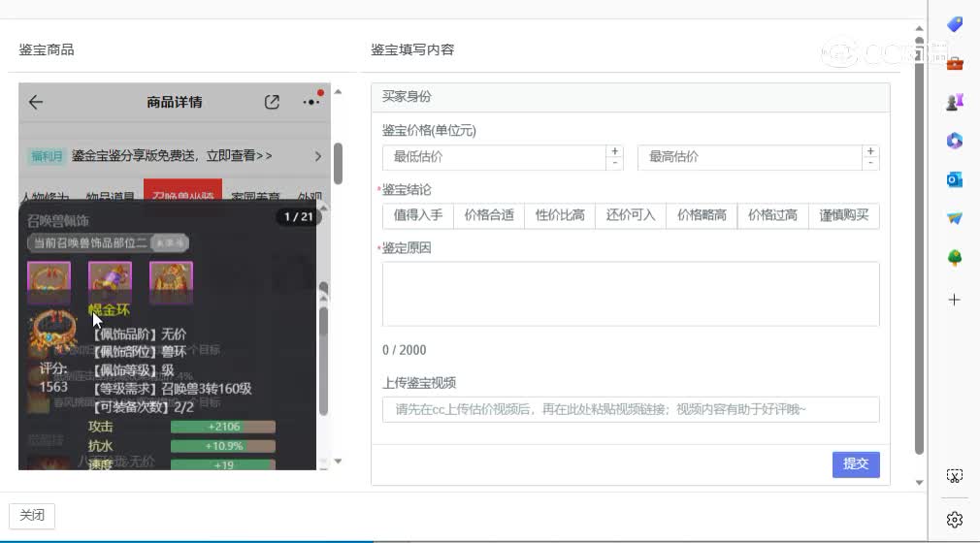Click the down arrow of product panel scrollbar

[x=338, y=462]
